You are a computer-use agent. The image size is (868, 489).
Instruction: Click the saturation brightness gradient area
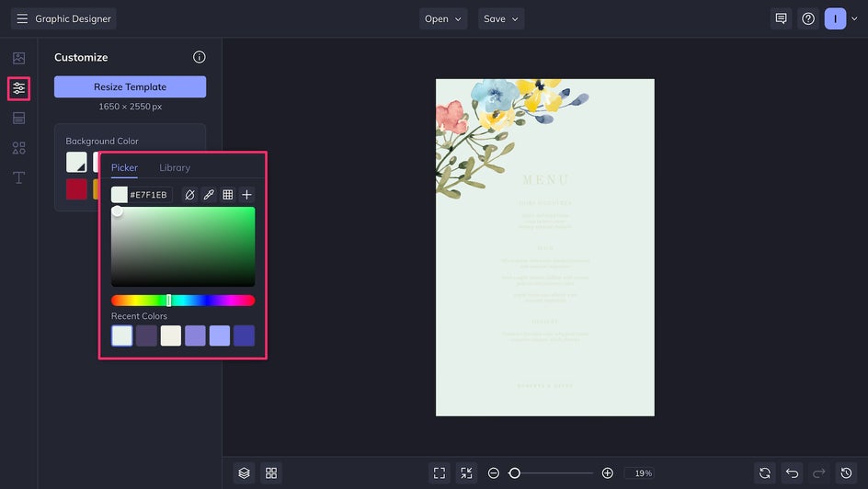pos(183,246)
